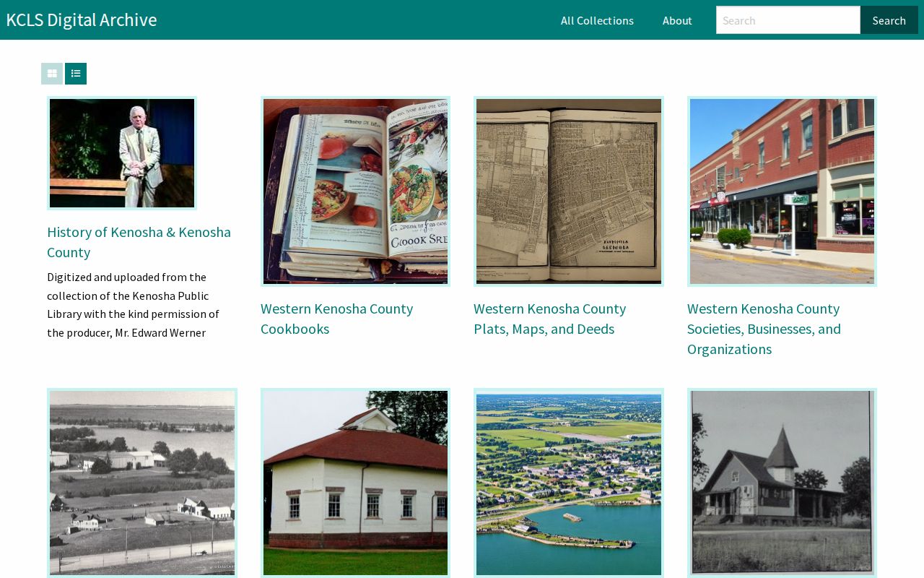Switch to grid view layout
The image size is (924, 578).
click(52, 74)
